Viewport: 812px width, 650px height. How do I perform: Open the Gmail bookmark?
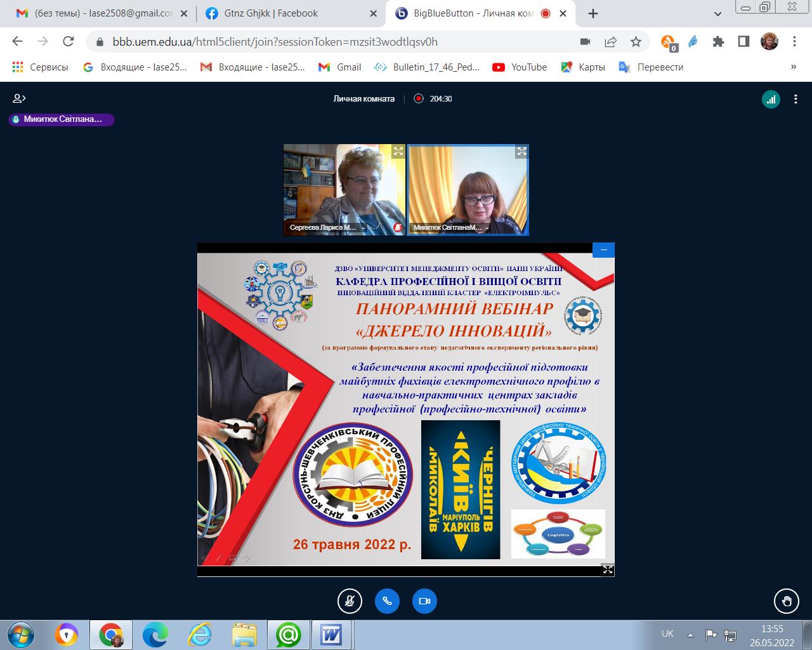coord(340,67)
